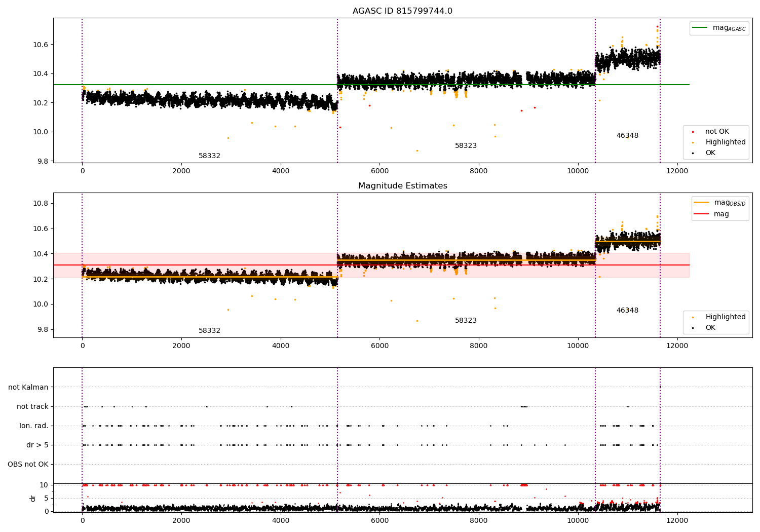The width and height of the screenshot is (760, 532).
Task: Select the green mag AGASC legend entry
Action: pyautogui.click(x=719, y=28)
